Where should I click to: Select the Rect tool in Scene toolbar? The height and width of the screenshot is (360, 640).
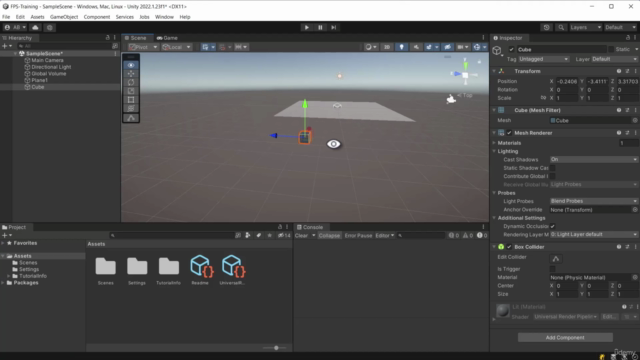pyautogui.click(x=131, y=100)
